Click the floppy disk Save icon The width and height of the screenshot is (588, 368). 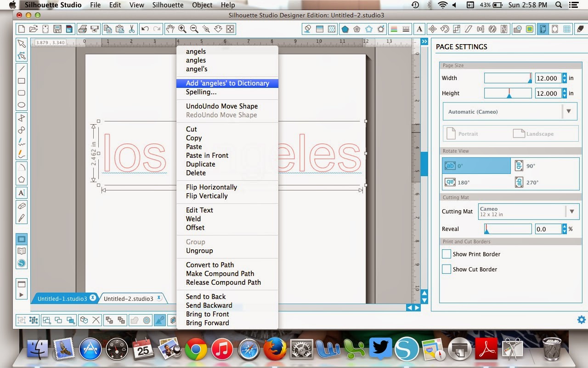(57, 29)
